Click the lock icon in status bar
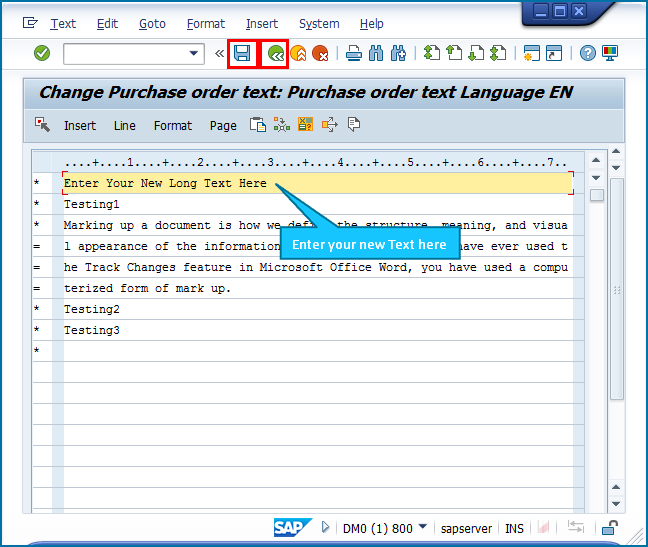The width and height of the screenshot is (648, 547). click(609, 527)
